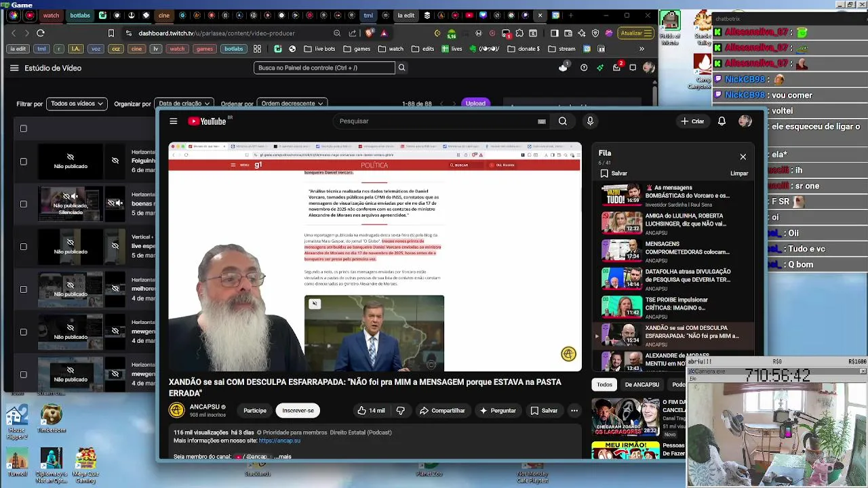This screenshot has height=488, width=868.
Task: Open the browser zoom magnifier in address bar
Action: coord(337,33)
